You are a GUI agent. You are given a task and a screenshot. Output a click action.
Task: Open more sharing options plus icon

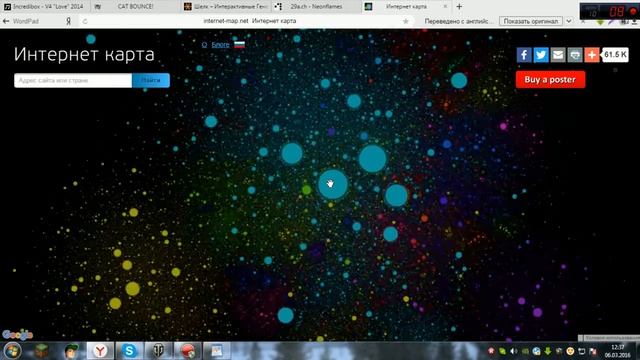(x=592, y=55)
